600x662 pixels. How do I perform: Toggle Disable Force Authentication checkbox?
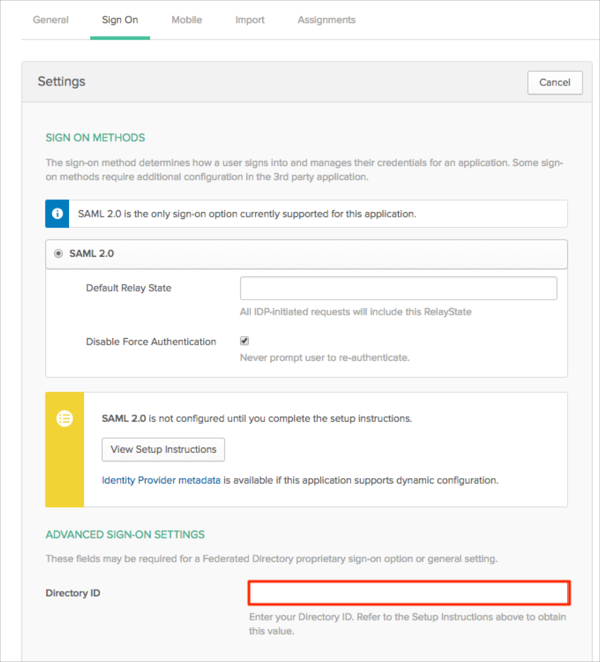pyautogui.click(x=245, y=341)
